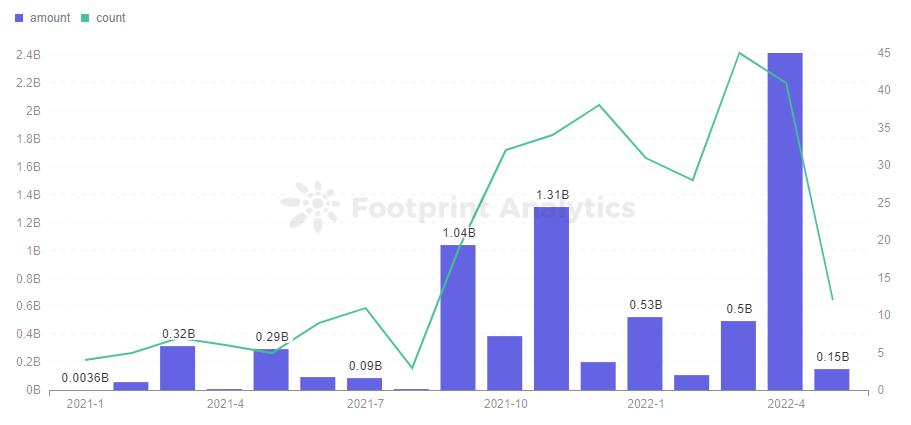This screenshot has width=911, height=425.
Task: Select the tallest bar at 2022-4
Action: pos(784,220)
